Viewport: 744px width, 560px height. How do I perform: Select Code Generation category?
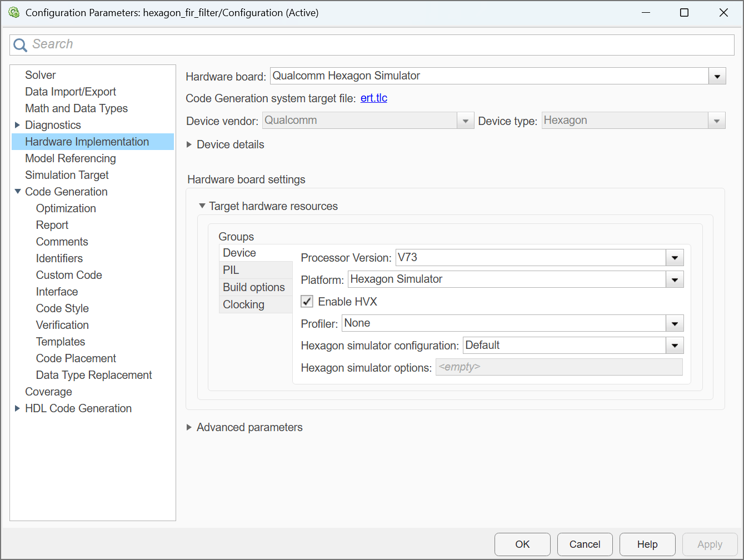[x=66, y=192]
